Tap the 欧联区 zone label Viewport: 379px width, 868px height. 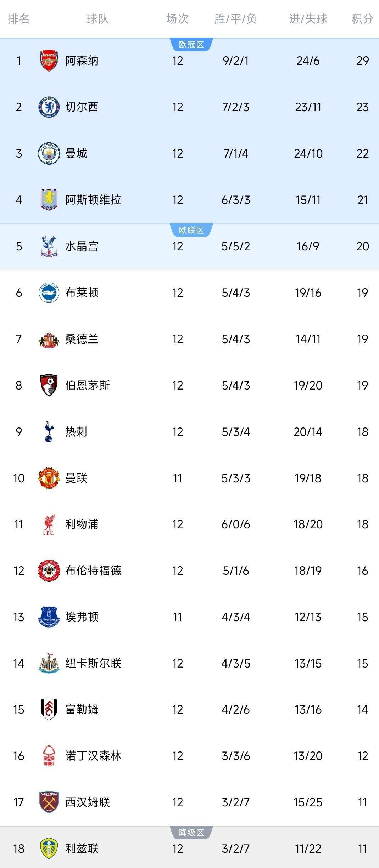[x=191, y=230]
